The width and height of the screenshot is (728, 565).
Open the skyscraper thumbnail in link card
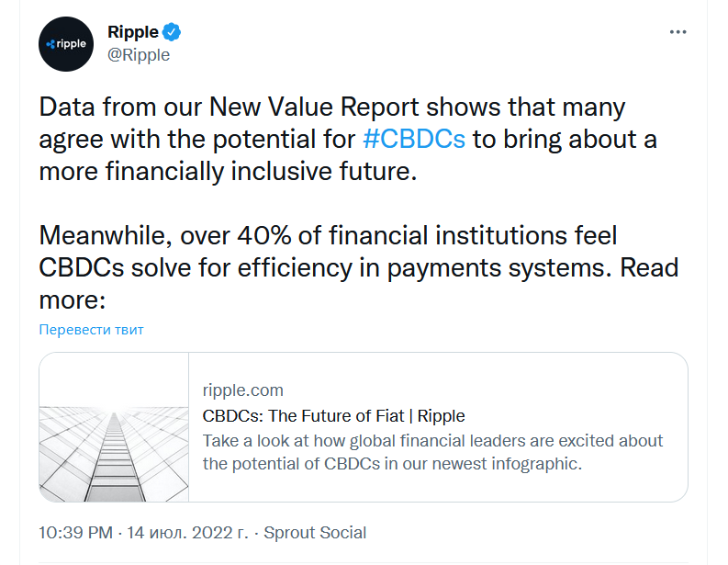tap(115, 427)
